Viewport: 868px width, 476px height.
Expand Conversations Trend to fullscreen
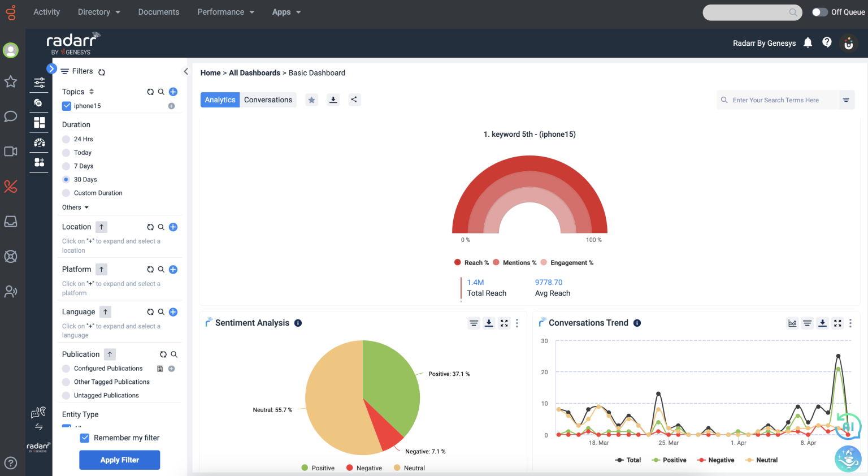837,323
